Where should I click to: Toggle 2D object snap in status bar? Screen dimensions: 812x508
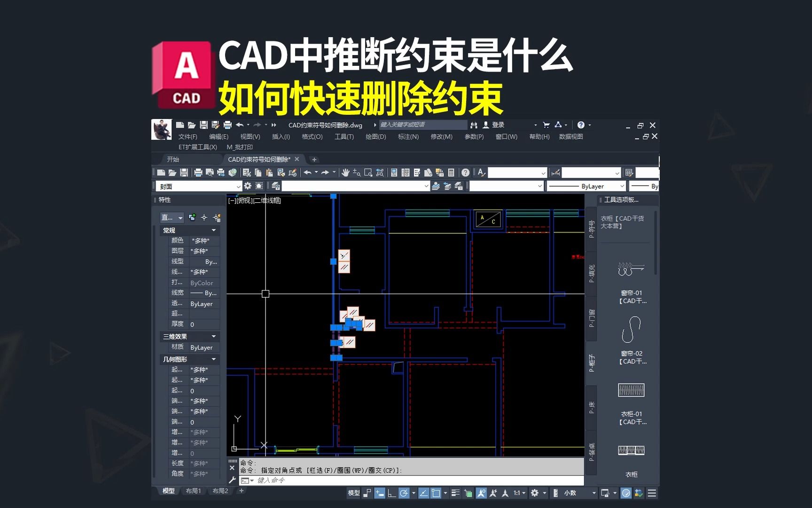point(436,493)
